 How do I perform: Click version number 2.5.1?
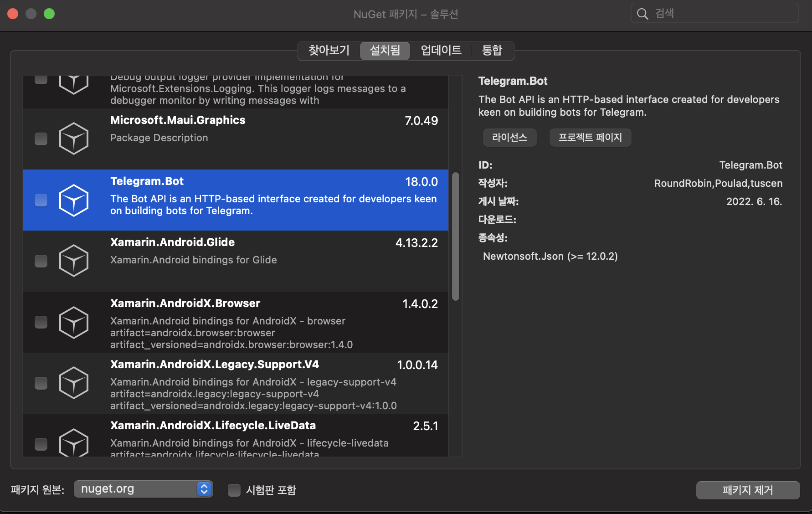426,426
